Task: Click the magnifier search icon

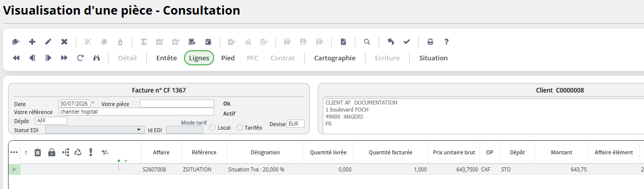Action: coord(367,42)
